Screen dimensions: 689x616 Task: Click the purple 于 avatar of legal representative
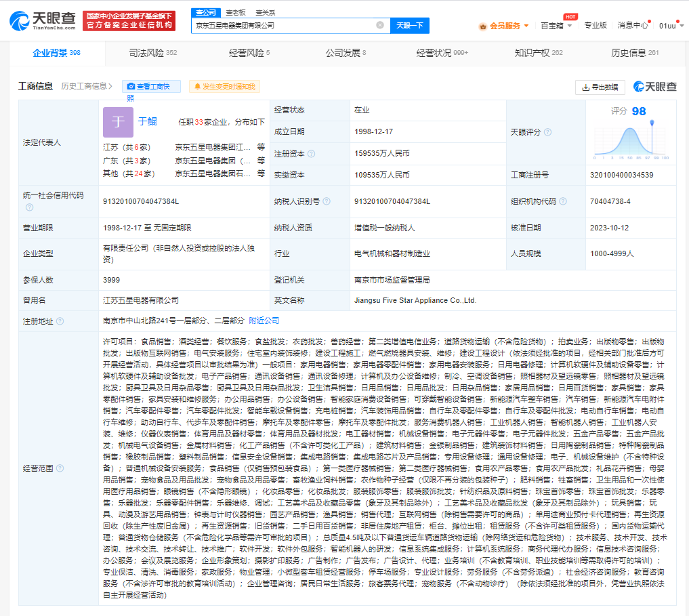[x=118, y=122]
